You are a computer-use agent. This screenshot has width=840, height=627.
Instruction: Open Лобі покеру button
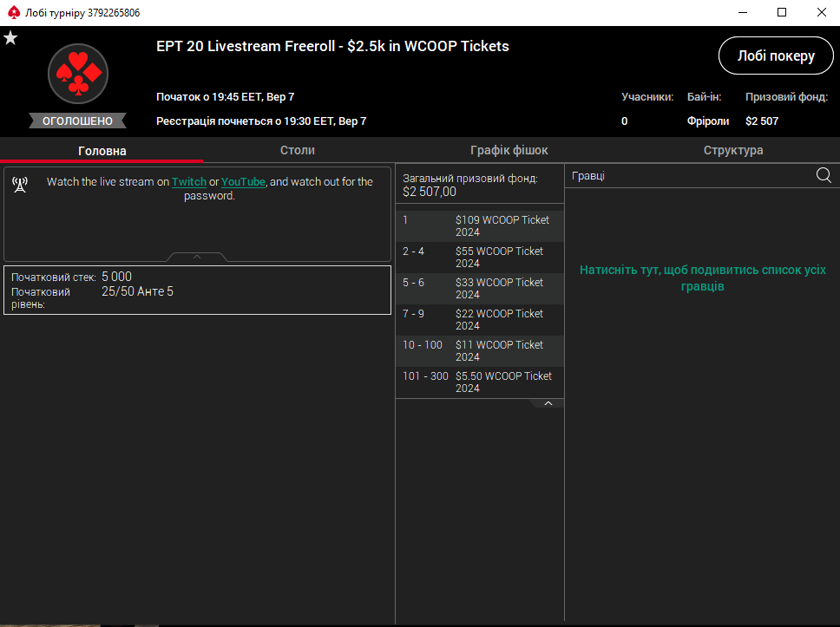[776, 56]
